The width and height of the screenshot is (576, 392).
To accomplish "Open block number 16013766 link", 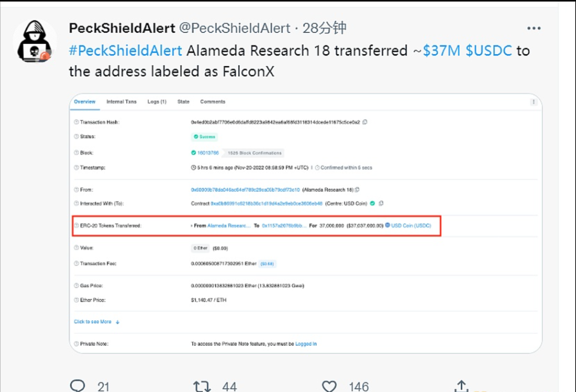I will 208,152.
